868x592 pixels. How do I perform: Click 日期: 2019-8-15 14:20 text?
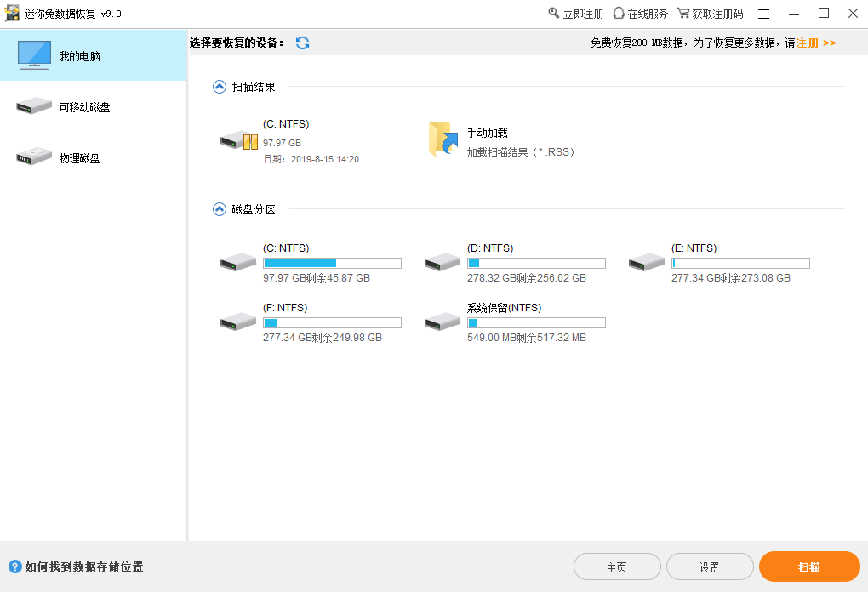(x=311, y=159)
